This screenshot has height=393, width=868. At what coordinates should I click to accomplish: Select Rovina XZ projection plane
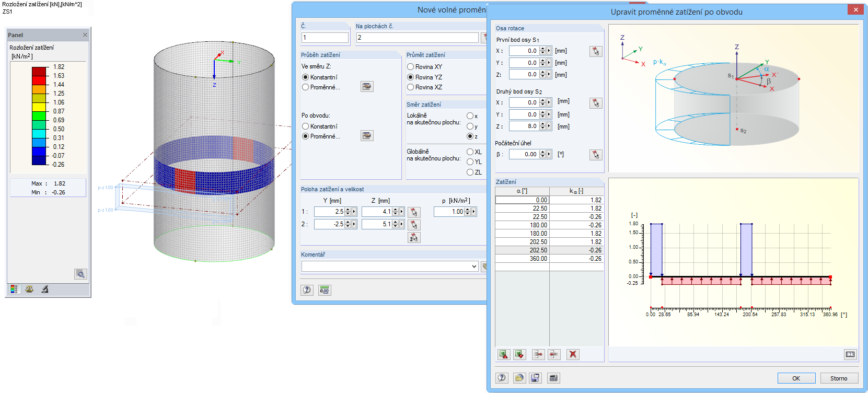(411, 87)
